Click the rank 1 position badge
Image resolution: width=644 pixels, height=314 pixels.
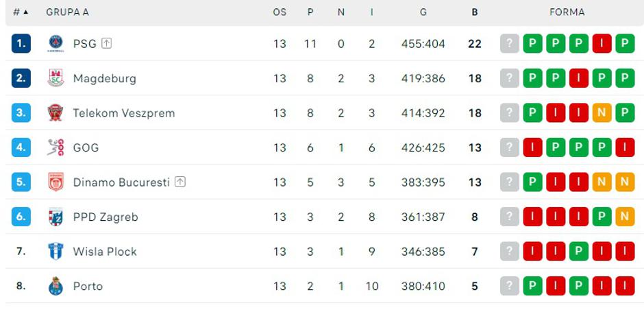[x=21, y=44]
